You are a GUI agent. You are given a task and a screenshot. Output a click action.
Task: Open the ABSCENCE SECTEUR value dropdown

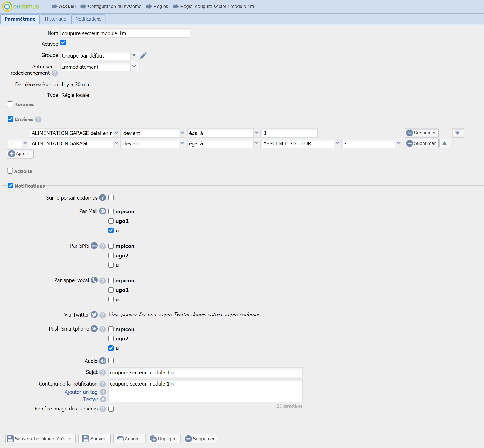pos(337,143)
